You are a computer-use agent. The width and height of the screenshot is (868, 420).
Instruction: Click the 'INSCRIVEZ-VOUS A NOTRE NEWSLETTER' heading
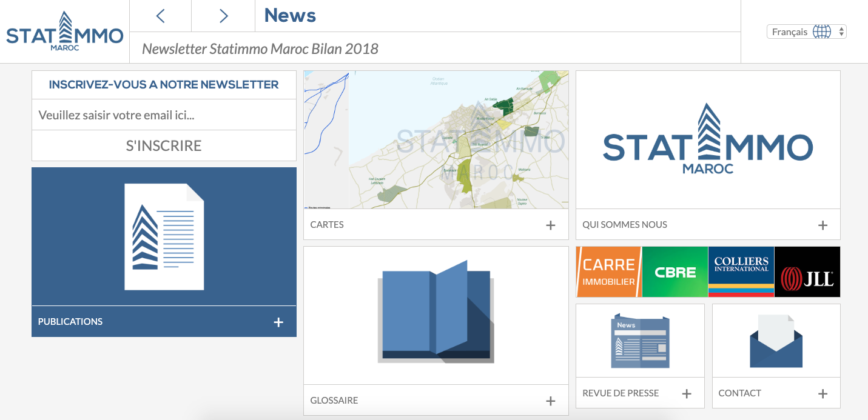tap(164, 85)
